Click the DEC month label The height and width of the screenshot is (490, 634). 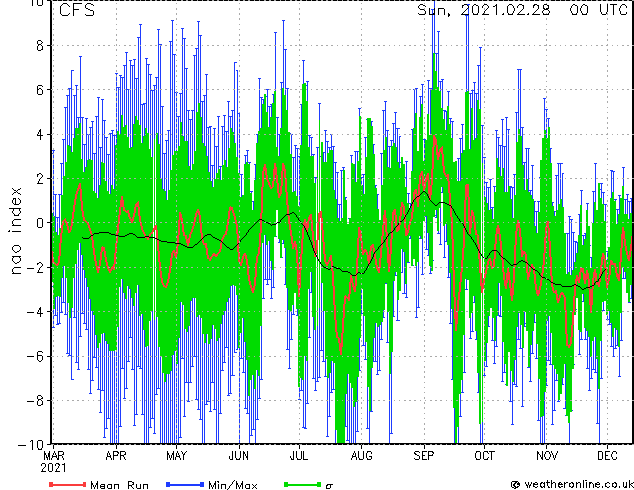pyautogui.click(x=607, y=456)
